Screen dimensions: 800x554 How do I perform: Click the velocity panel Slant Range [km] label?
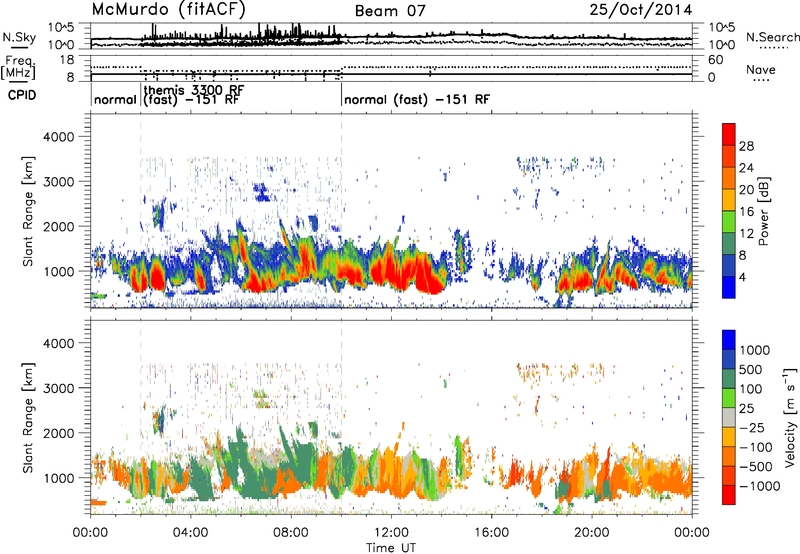click(x=28, y=417)
